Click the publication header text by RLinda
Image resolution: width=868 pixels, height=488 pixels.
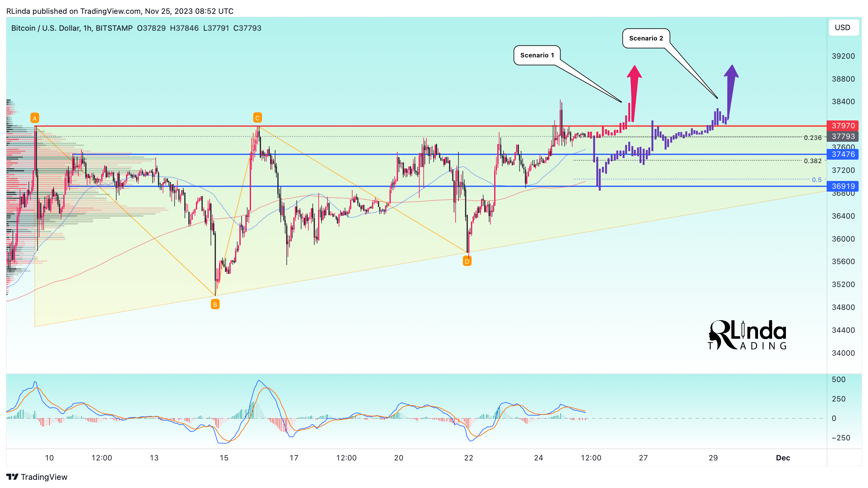120,11
